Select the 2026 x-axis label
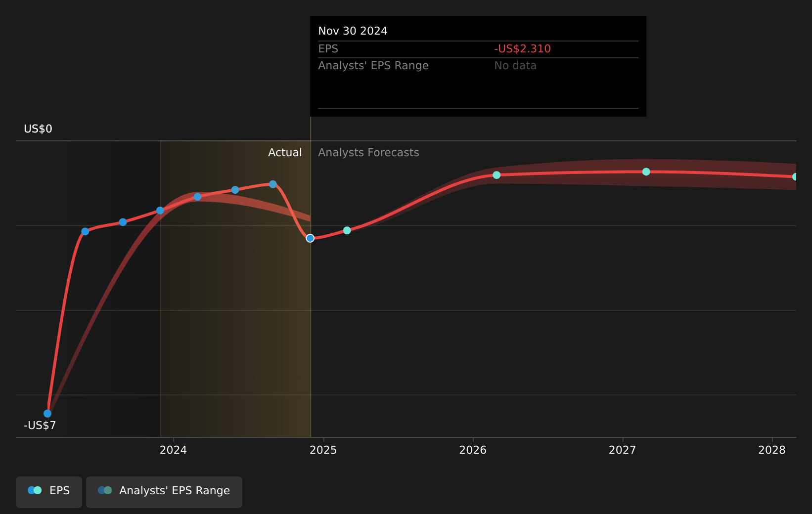The height and width of the screenshot is (514, 812). click(473, 450)
